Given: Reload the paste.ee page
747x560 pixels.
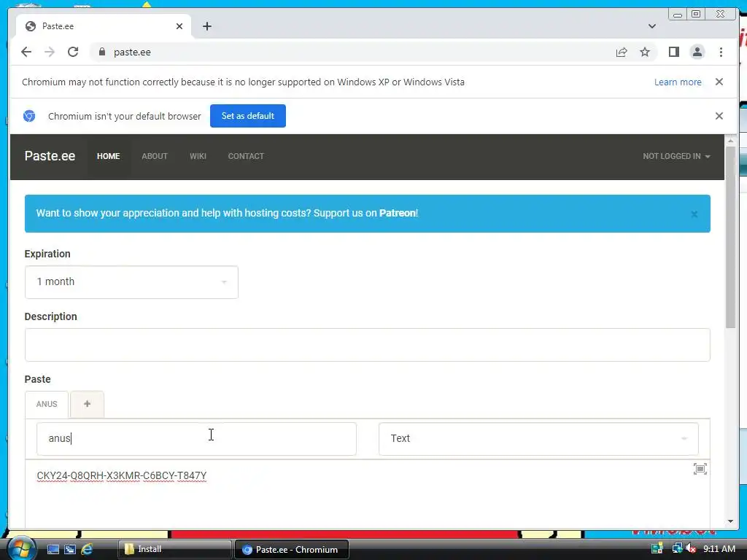Looking at the screenshot, I should [x=73, y=52].
